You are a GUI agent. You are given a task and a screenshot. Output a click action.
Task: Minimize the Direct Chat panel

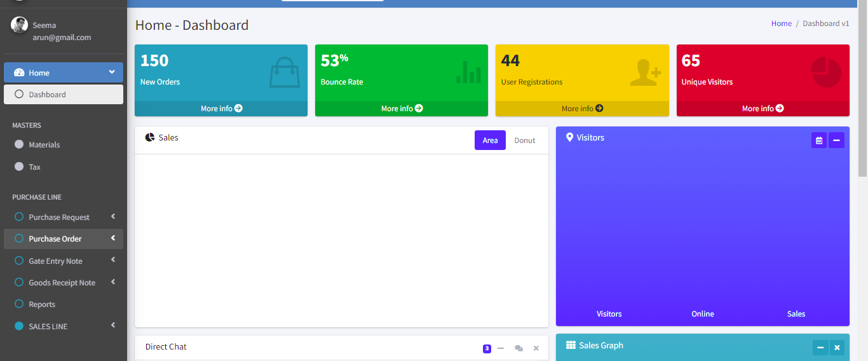click(501, 348)
